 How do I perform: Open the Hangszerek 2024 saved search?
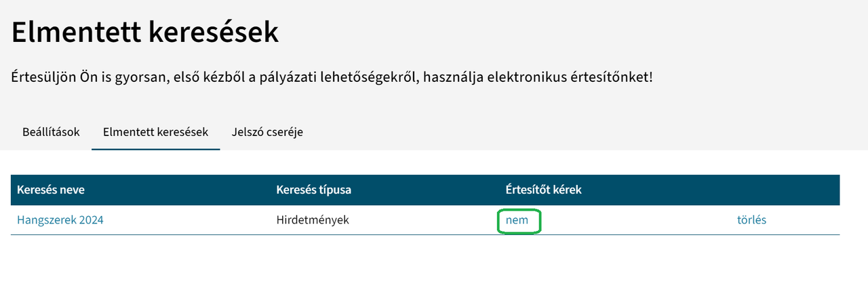(x=60, y=220)
